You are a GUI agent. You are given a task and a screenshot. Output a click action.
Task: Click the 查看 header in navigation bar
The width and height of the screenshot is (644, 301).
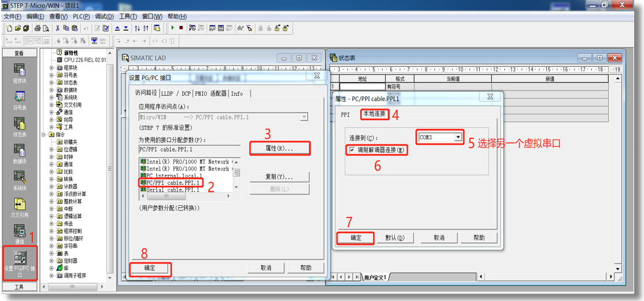pos(19,53)
